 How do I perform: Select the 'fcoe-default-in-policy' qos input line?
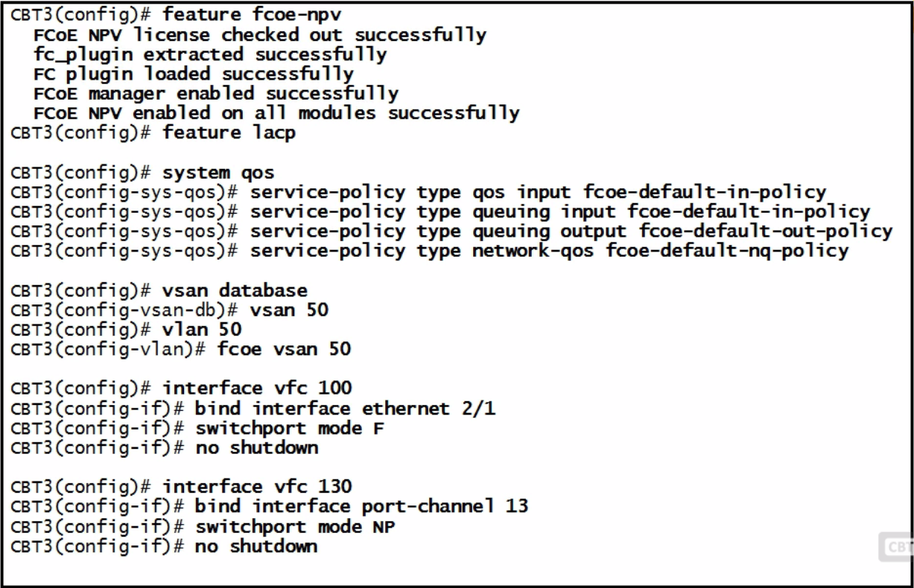click(x=419, y=192)
